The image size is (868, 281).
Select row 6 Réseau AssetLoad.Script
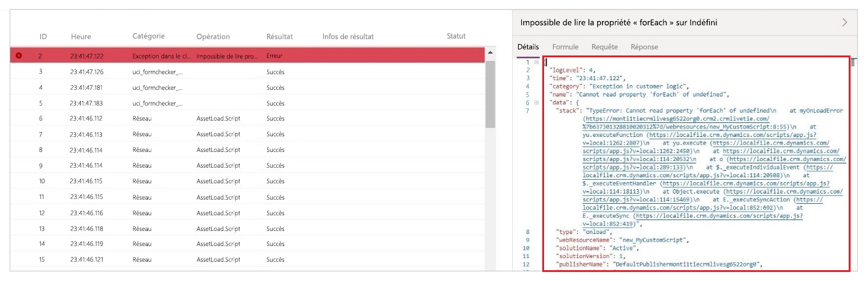coord(241,118)
